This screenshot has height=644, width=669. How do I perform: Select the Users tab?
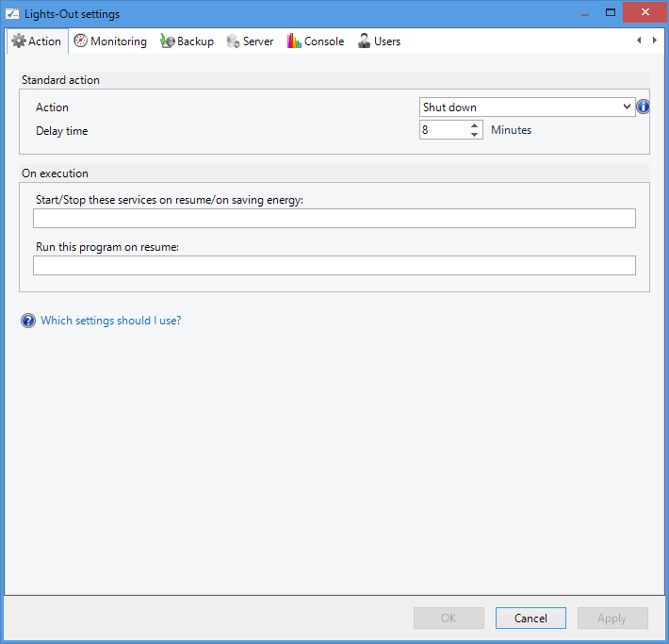click(x=380, y=41)
